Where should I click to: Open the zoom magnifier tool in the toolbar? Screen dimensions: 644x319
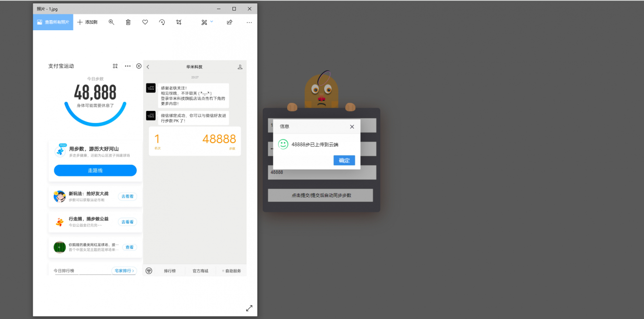pos(111,22)
